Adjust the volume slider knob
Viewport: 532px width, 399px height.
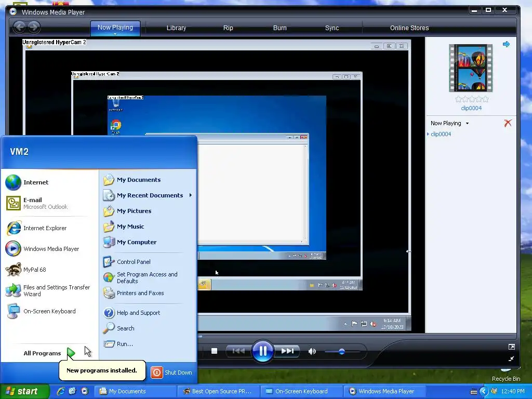point(342,352)
